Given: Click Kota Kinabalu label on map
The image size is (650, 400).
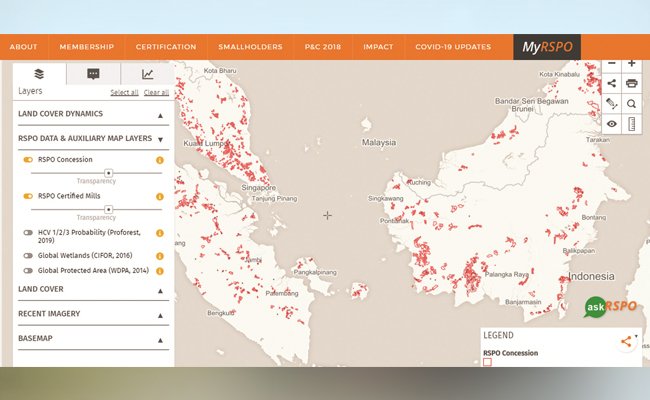Looking at the screenshot, I should 559,74.
